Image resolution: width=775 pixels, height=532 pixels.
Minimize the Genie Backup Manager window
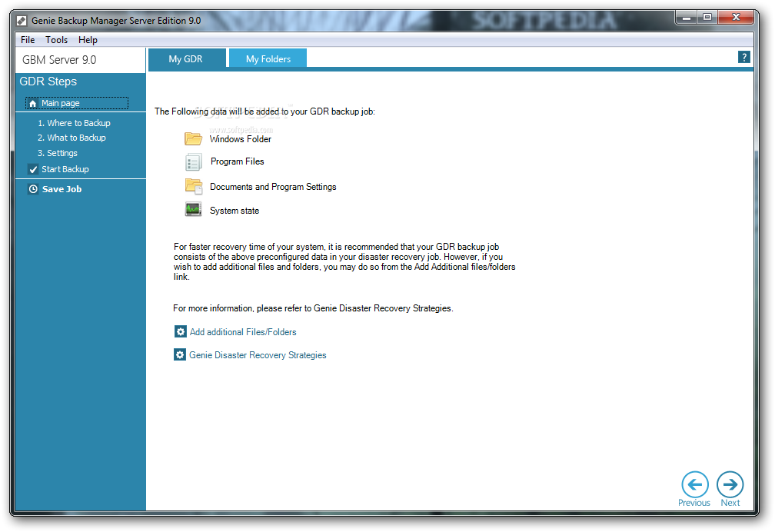687,18
